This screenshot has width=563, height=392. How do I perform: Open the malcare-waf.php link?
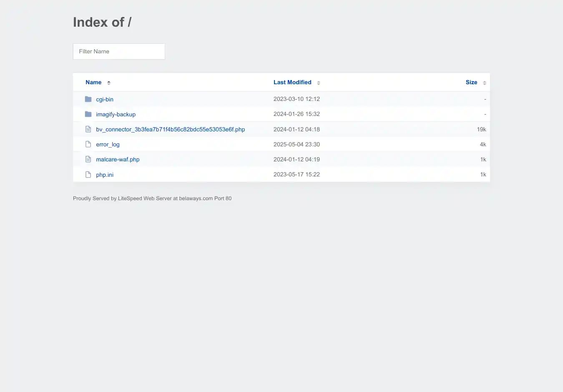click(118, 159)
